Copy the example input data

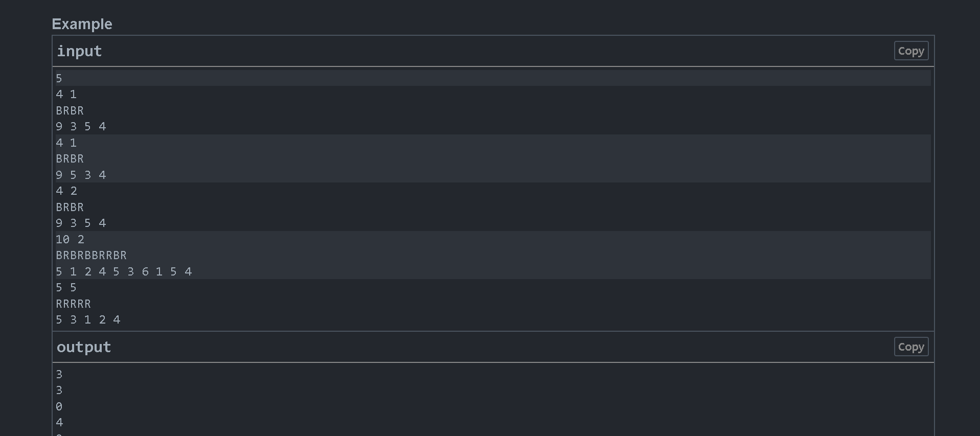coord(911,51)
